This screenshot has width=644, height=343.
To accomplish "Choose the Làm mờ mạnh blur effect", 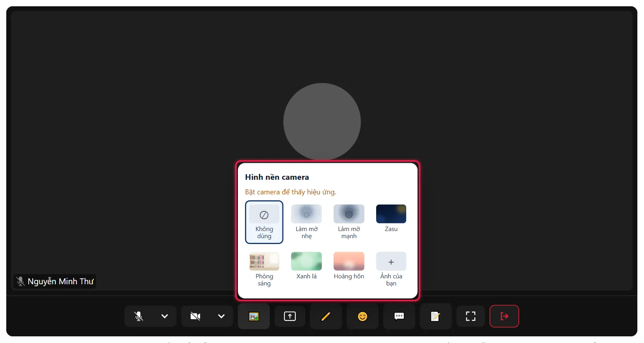I will (349, 222).
